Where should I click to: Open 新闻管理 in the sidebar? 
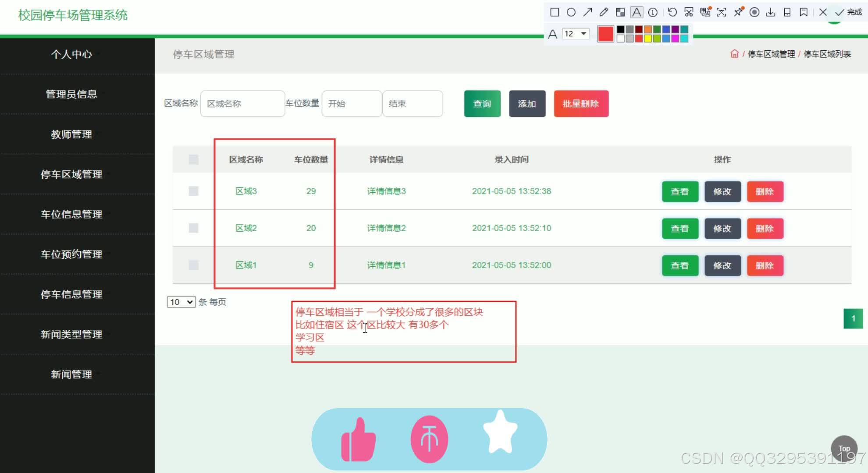(71, 374)
